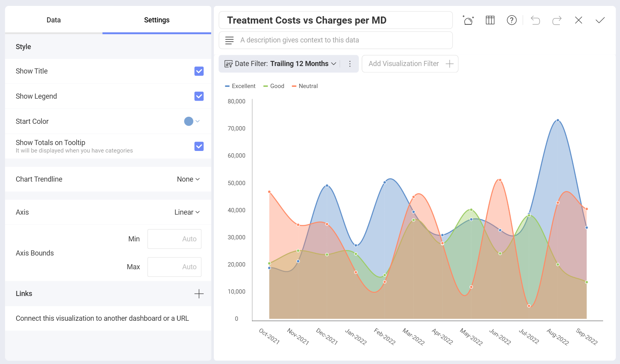Confirm changes with the checkmark icon
620x364 pixels.
[600, 20]
